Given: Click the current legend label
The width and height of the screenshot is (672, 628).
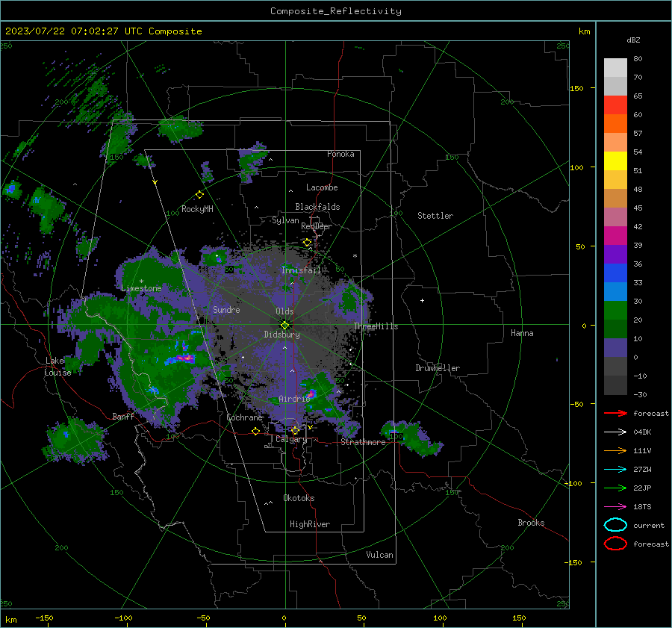Looking at the screenshot, I should click(649, 526).
